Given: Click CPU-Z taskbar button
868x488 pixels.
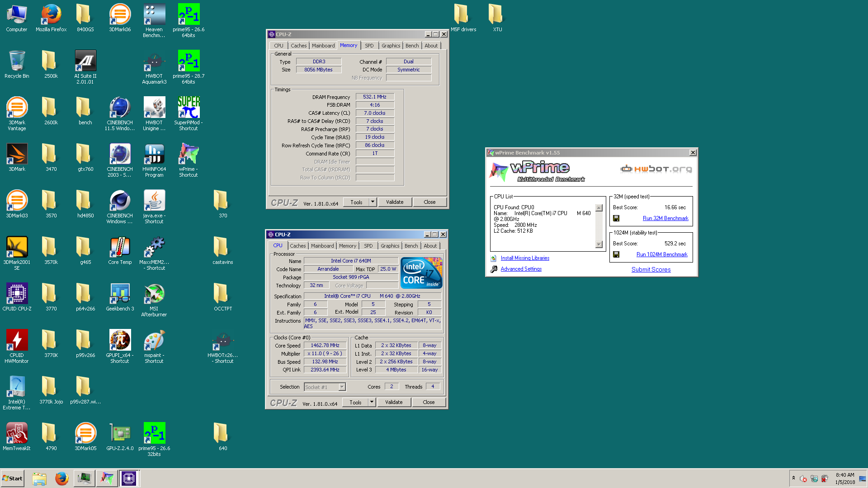Looking at the screenshot, I should coord(129,479).
